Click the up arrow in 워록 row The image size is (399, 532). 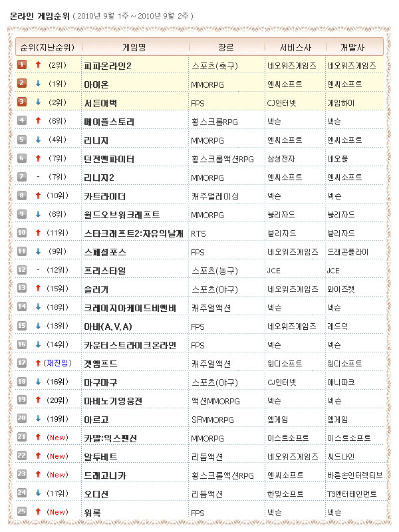coord(39,512)
